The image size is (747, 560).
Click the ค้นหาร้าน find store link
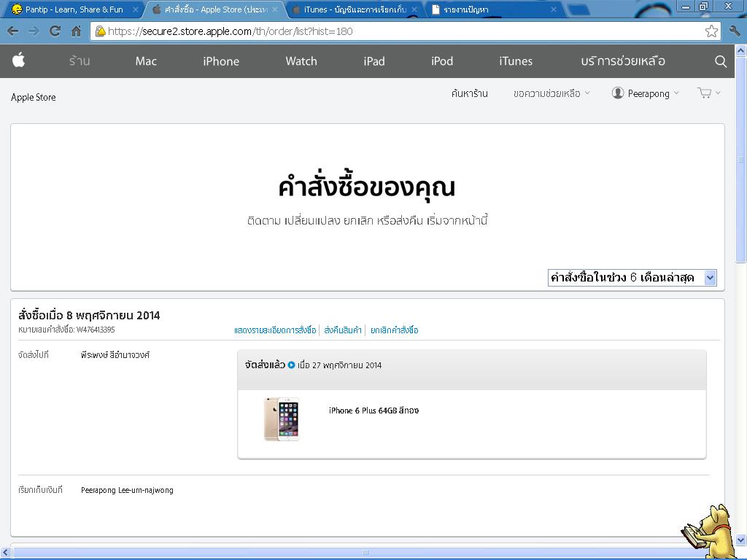point(469,93)
